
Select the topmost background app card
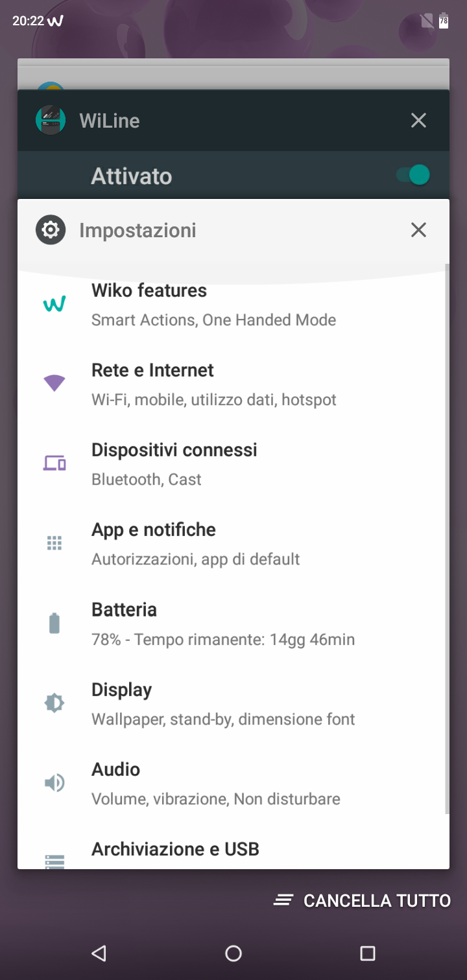[x=233, y=74]
